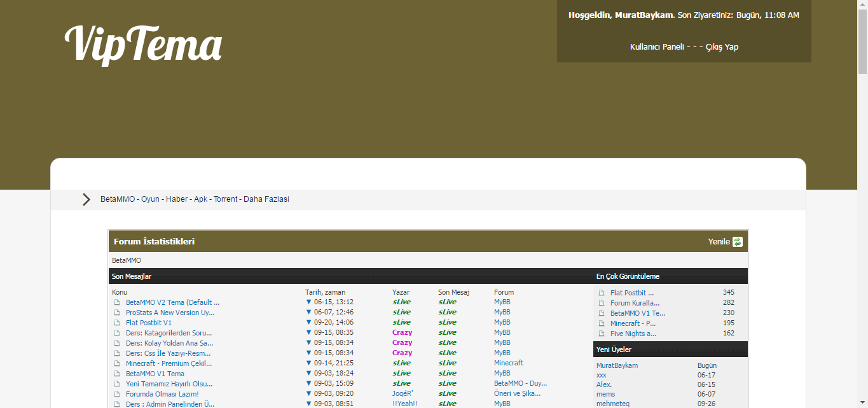
Task: Click the down arrow next to 09-03, 15:09
Action: (308, 384)
